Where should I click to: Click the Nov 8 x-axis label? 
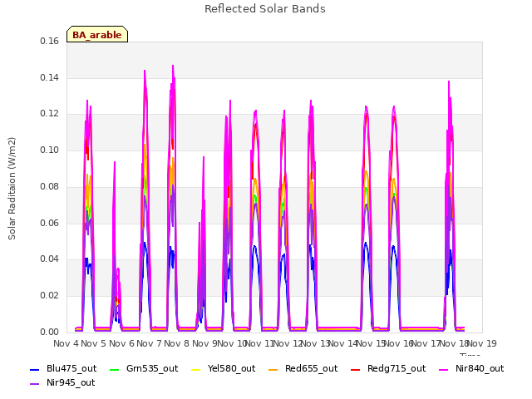(x=176, y=343)
